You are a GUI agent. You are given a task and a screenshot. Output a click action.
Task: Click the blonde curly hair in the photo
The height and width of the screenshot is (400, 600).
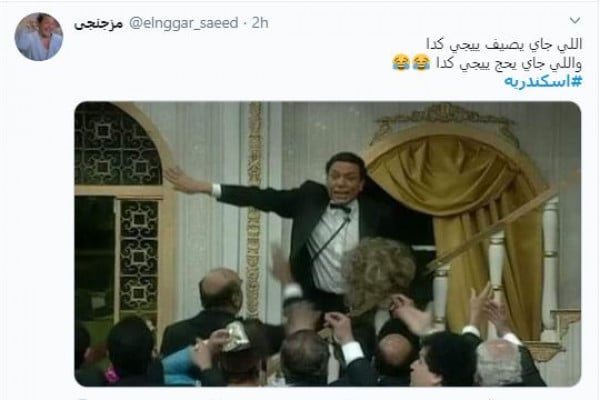378,270
